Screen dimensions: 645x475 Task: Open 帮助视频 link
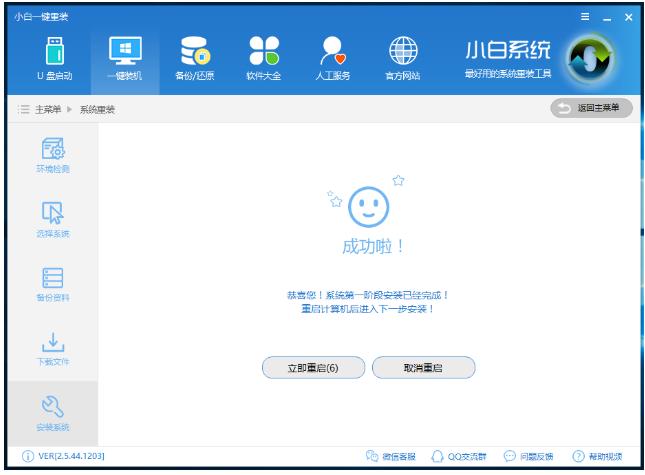(x=597, y=456)
